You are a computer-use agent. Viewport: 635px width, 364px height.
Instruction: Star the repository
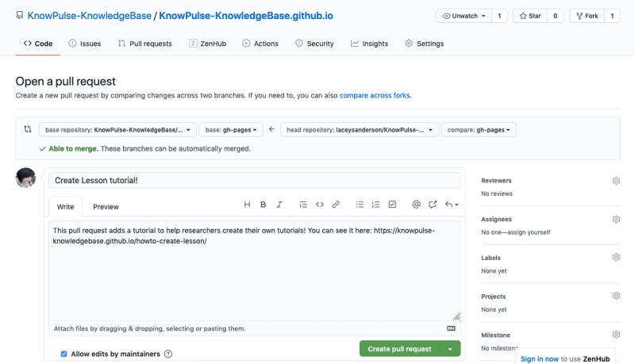(530, 16)
